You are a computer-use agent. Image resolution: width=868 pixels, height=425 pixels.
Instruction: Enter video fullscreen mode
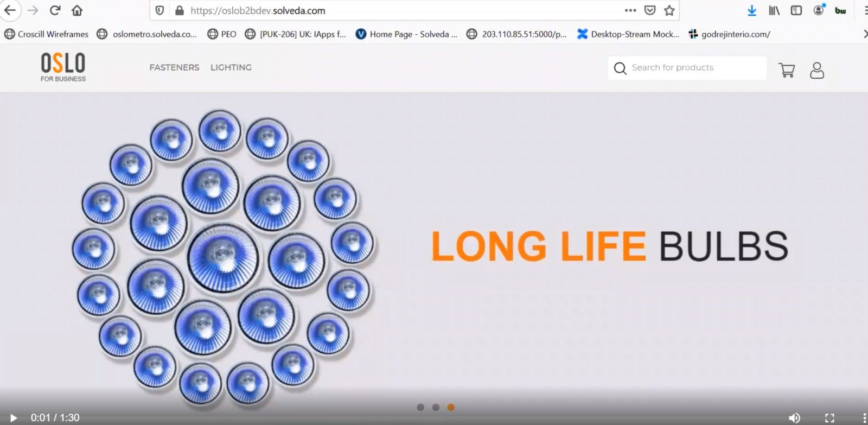pyautogui.click(x=829, y=417)
